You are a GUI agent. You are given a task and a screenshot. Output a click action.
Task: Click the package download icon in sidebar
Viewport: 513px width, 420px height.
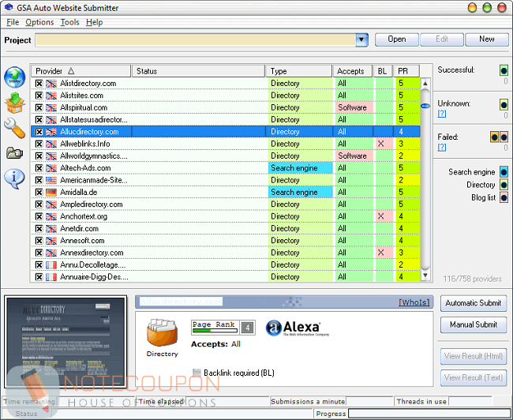pos(15,103)
